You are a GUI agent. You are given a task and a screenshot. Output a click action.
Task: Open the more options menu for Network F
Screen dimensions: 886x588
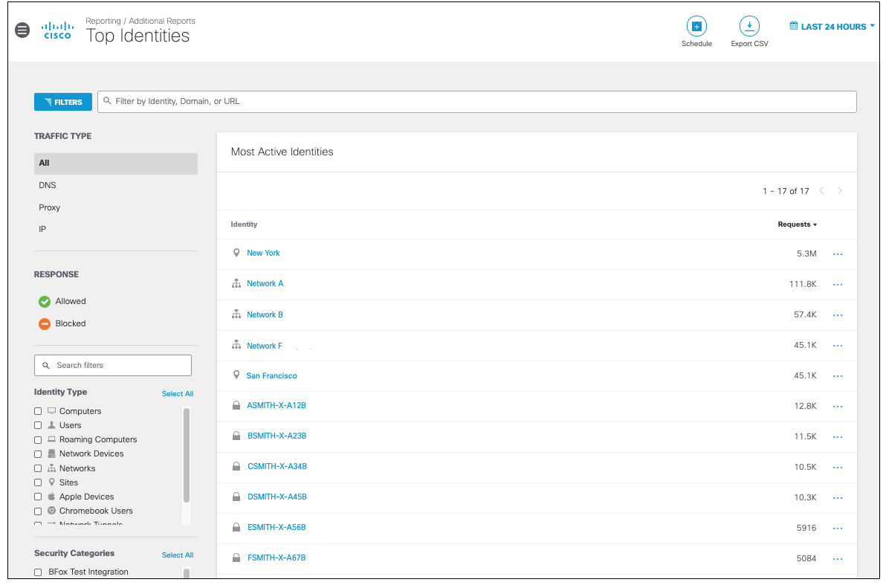(x=838, y=346)
